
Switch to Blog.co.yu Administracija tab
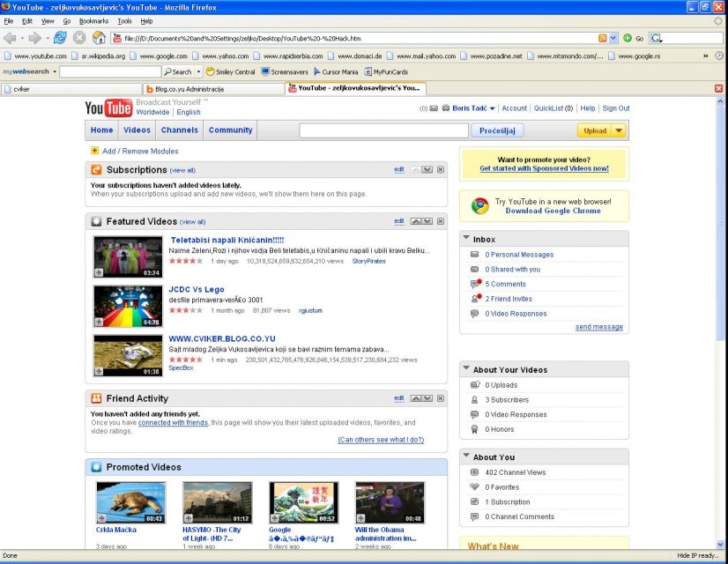(213, 89)
